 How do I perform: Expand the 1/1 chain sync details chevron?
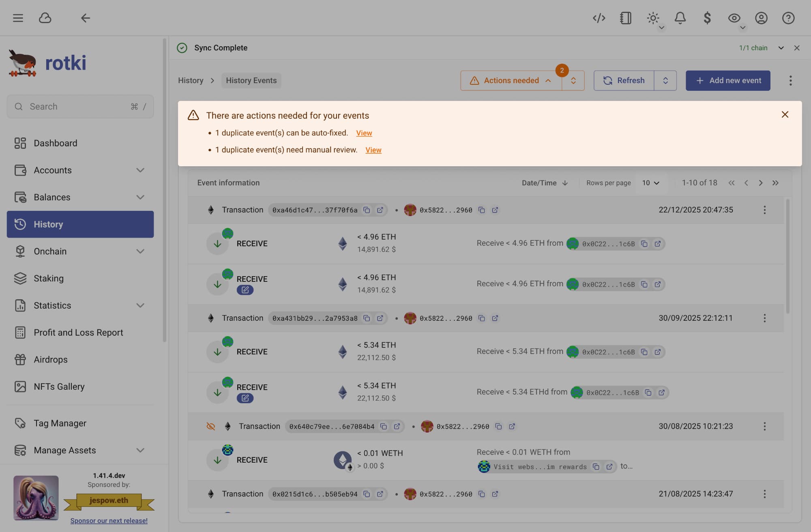[781, 48]
